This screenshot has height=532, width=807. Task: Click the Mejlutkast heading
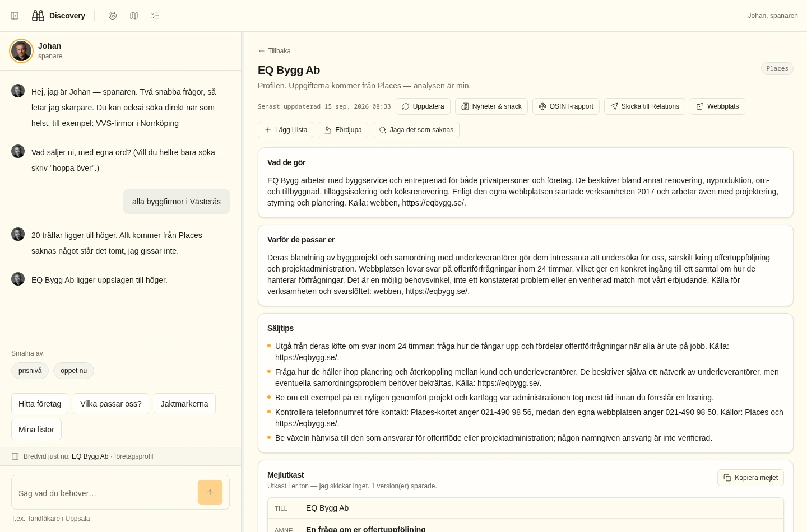pyautogui.click(x=286, y=475)
